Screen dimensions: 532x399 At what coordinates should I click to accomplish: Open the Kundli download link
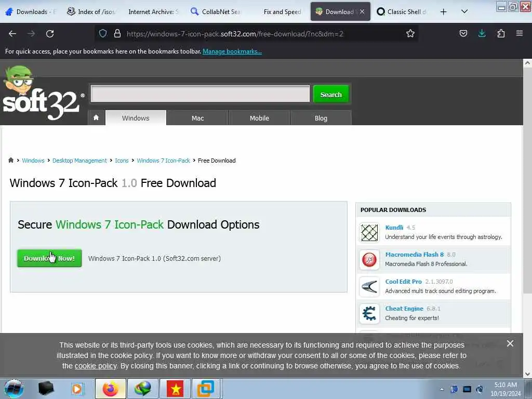coord(394,228)
